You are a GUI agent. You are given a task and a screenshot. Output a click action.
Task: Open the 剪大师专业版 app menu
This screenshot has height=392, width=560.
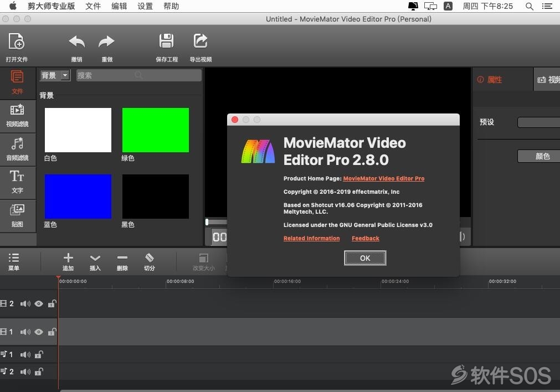(51, 6)
